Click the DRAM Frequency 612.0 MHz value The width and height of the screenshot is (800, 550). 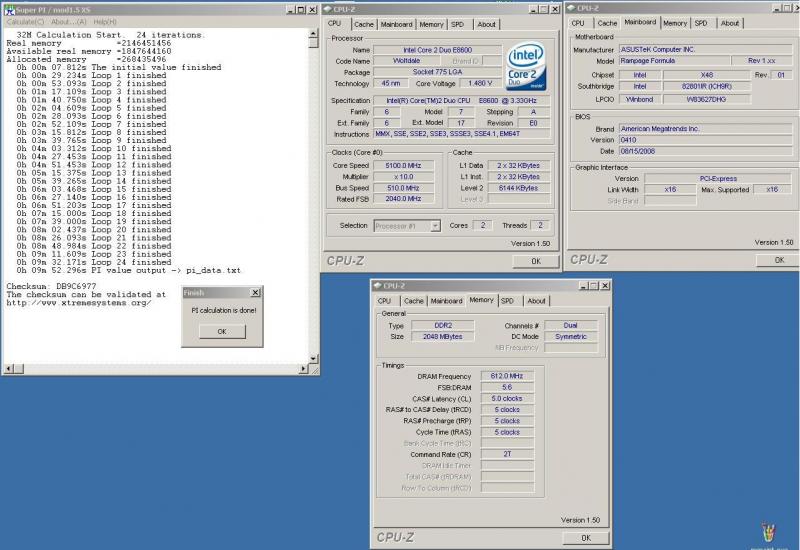tap(507, 376)
